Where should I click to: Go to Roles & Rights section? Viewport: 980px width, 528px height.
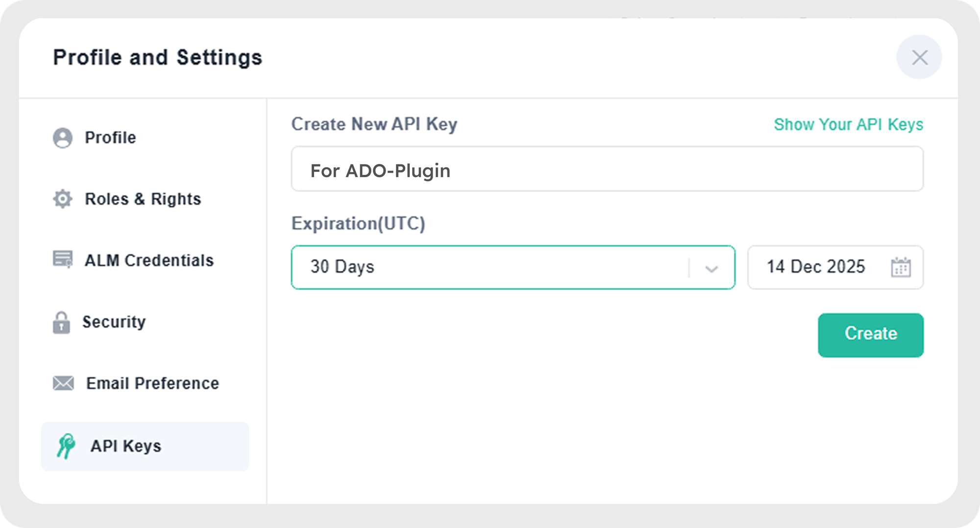coord(143,199)
